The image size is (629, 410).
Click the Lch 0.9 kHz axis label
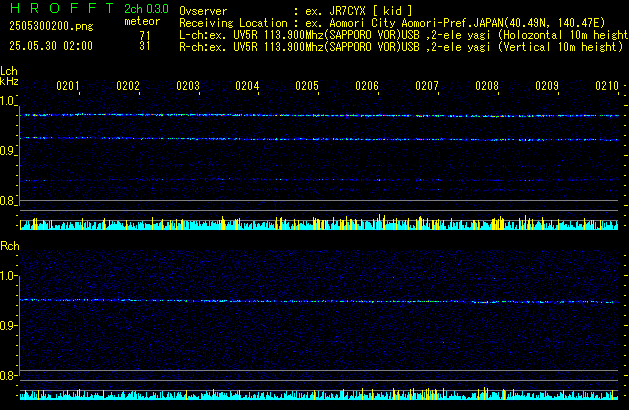(x=7, y=151)
